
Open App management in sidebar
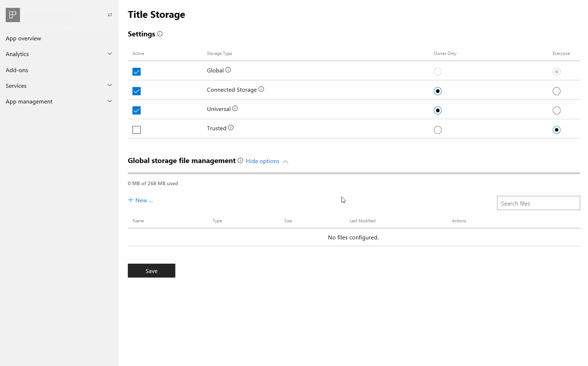(x=29, y=102)
